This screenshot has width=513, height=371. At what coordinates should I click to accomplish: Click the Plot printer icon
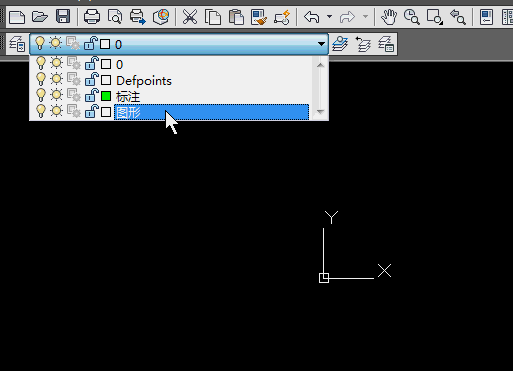[92, 16]
